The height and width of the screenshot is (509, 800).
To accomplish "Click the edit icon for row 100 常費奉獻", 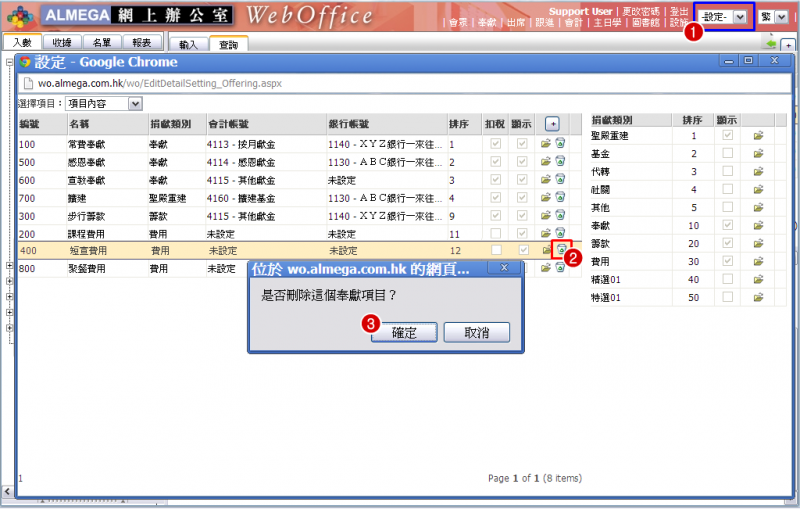I will coord(546,144).
